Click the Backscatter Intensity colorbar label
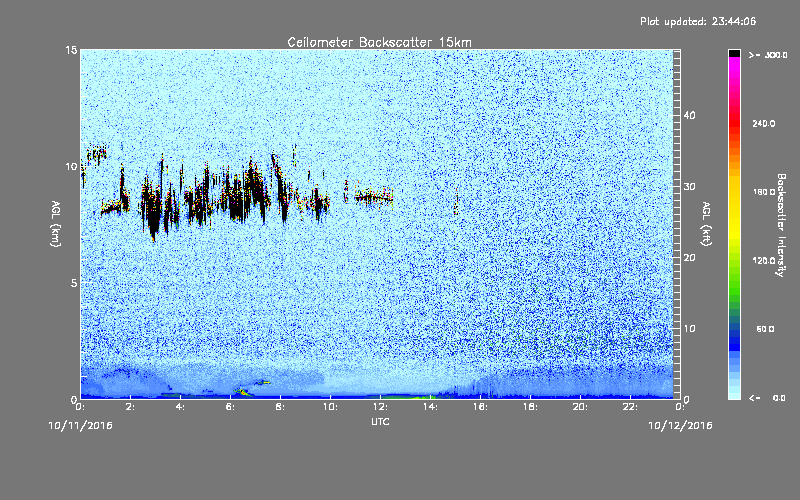This screenshot has height=500, width=800. click(781, 225)
